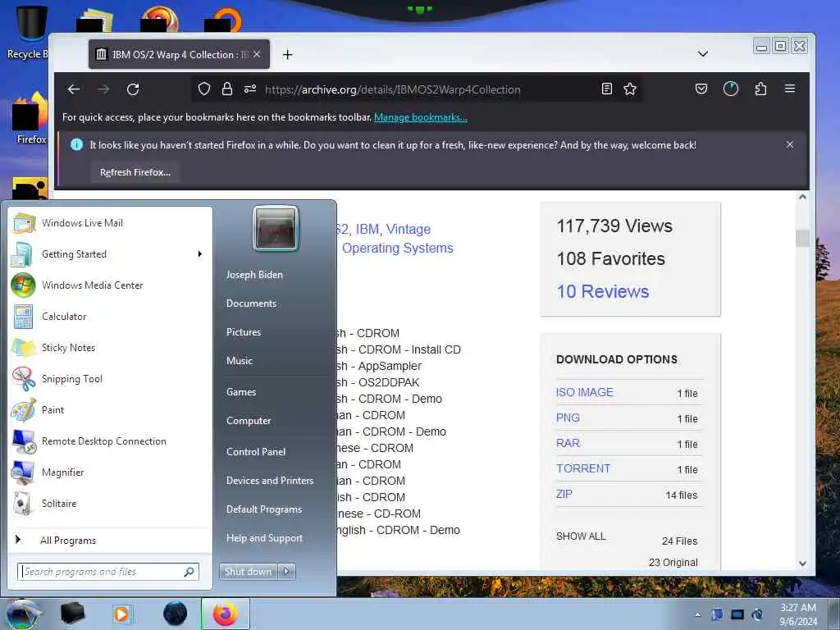Download the TORRENT option

pos(583,468)
